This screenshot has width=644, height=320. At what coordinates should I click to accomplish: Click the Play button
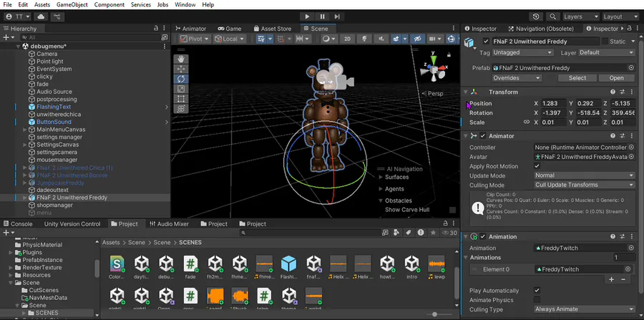click(307, 16)
